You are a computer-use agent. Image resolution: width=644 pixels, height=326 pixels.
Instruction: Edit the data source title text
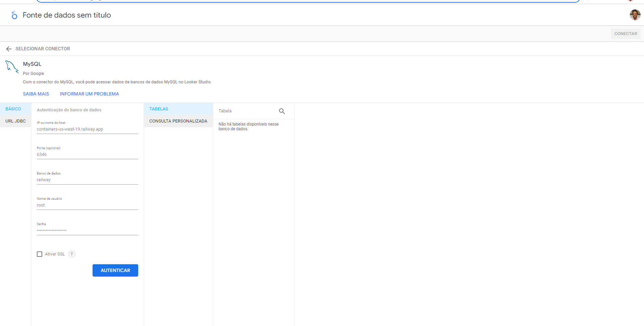tap(67, 15)
